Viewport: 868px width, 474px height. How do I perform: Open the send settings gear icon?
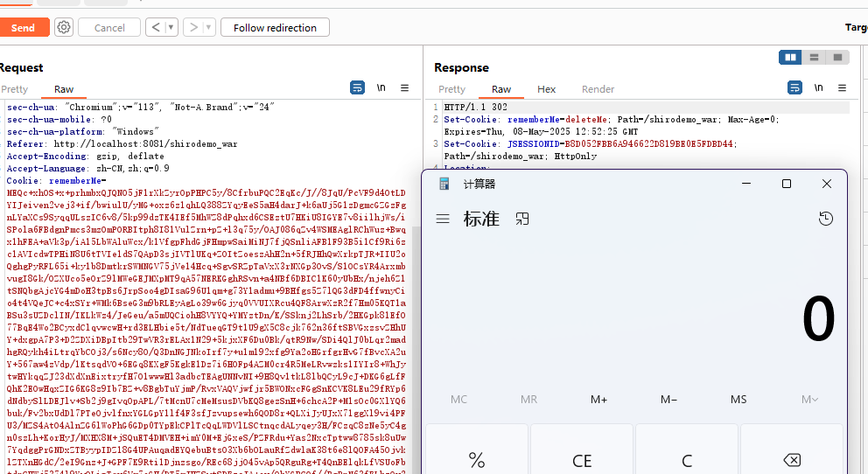point(64,27)
